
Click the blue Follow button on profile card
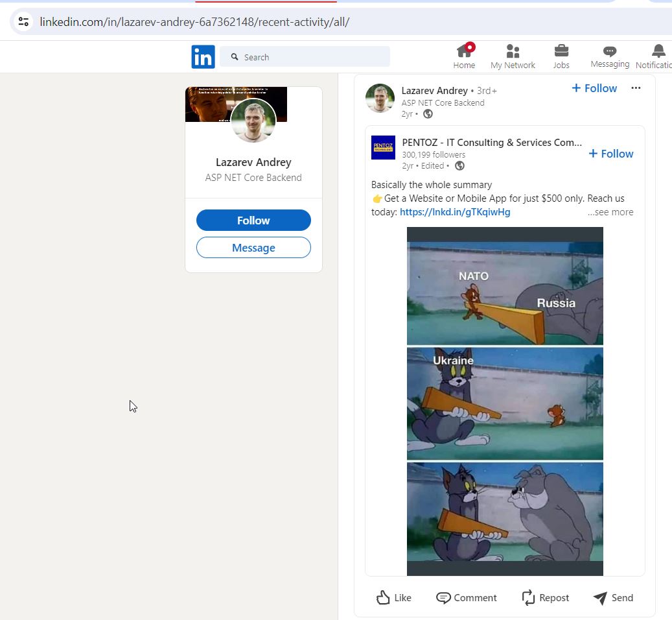253,221
